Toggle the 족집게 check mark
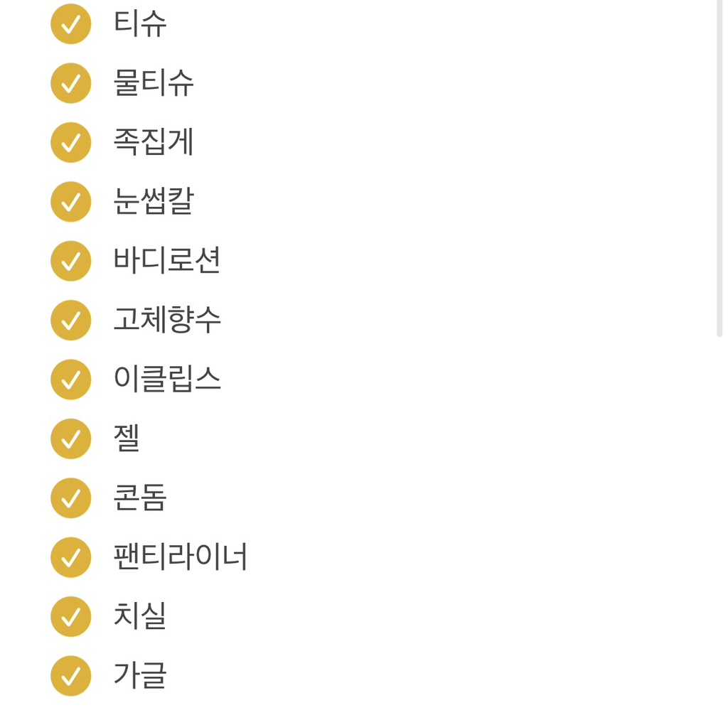Image resolution: width=728 pixels, height=715 pixels. pyautogui.click(x=70, y=142)
